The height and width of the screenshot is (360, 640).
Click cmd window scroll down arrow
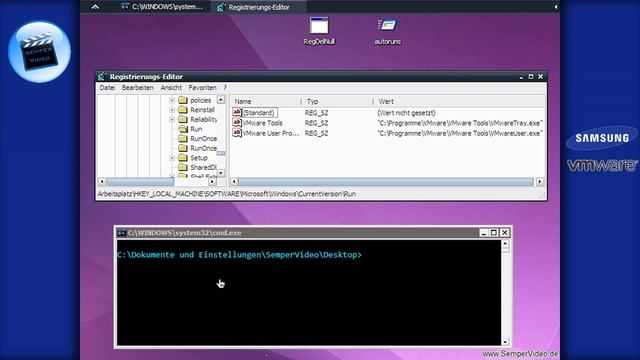505,342
